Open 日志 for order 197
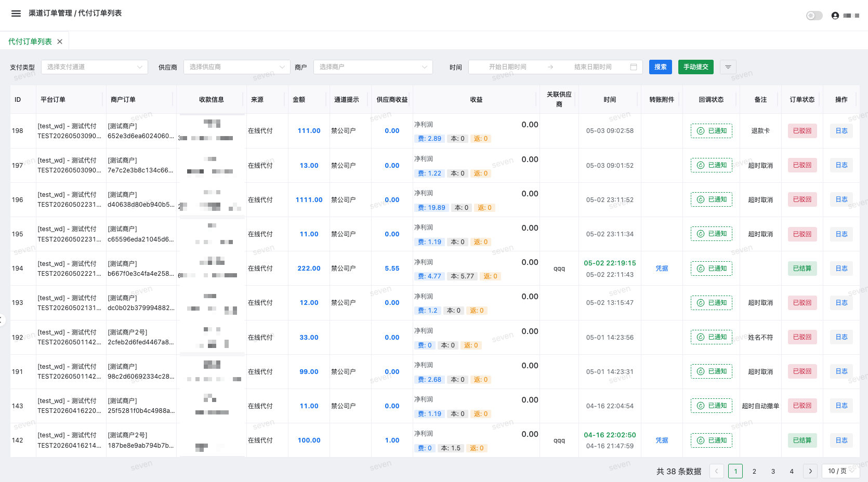The height and width of the screenshot is (482, 868). tap(841, 165)
